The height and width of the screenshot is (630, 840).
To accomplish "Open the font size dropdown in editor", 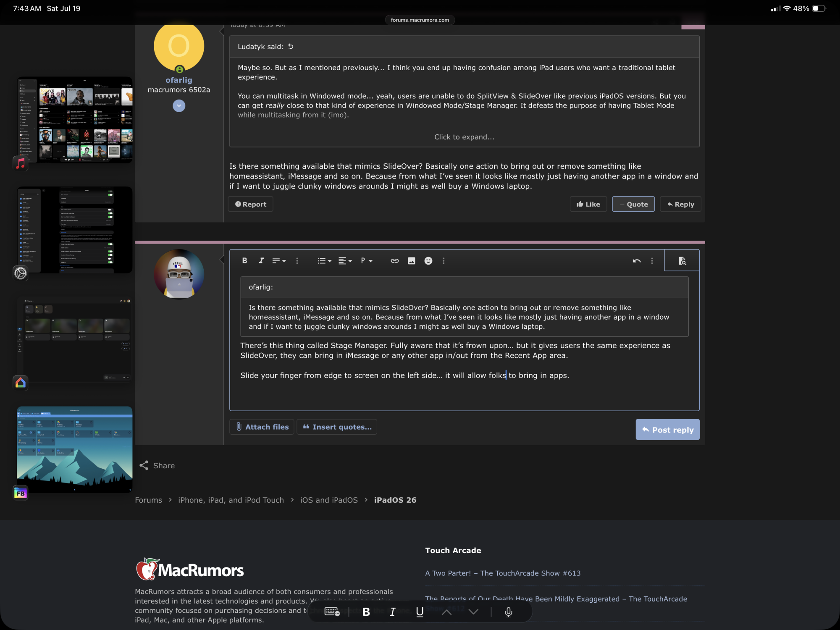I will click(x=279, y=261).
